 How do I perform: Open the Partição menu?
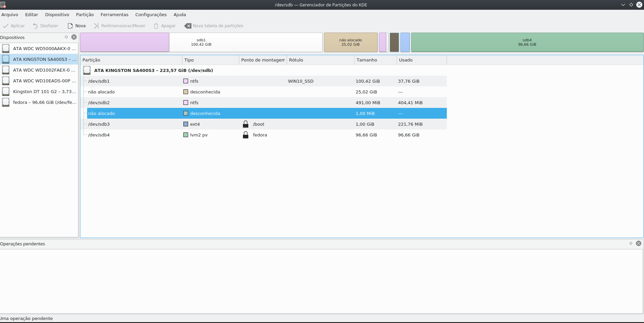click(85, 15)
